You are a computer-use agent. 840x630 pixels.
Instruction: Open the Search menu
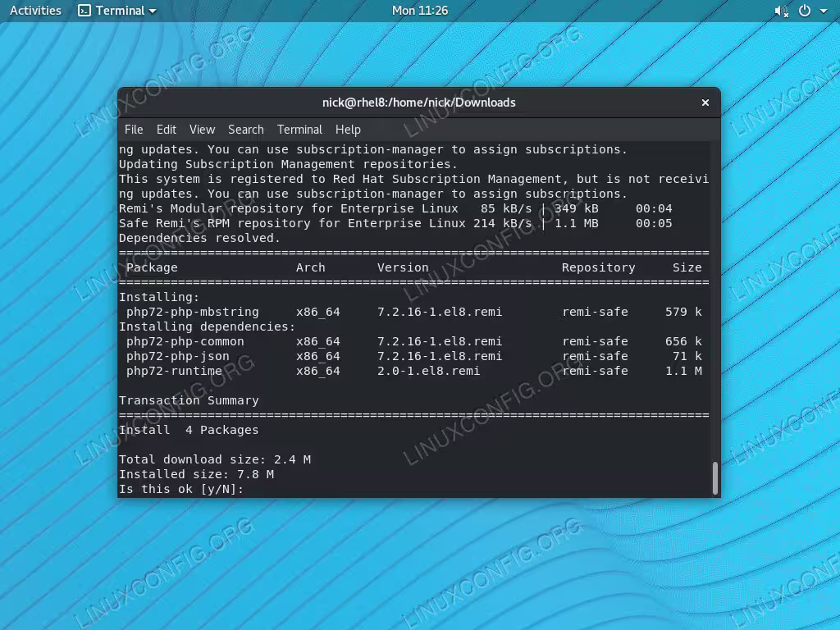tap(246, 130)
